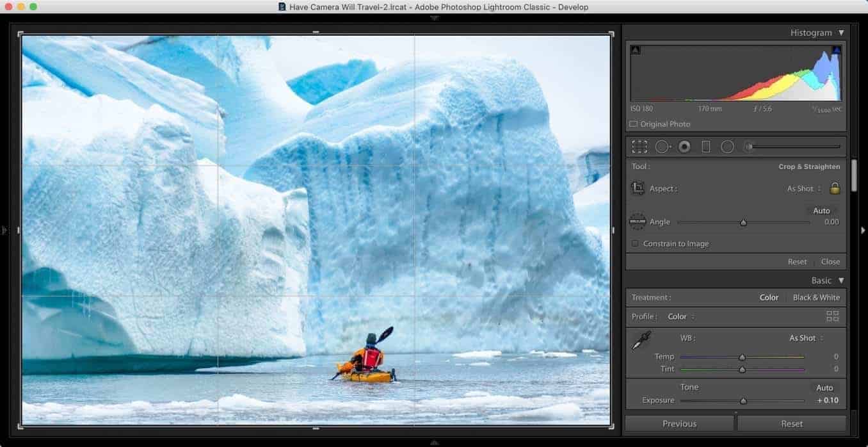
Task: Click the right-center crop edge handle
Action: [613, 230]
